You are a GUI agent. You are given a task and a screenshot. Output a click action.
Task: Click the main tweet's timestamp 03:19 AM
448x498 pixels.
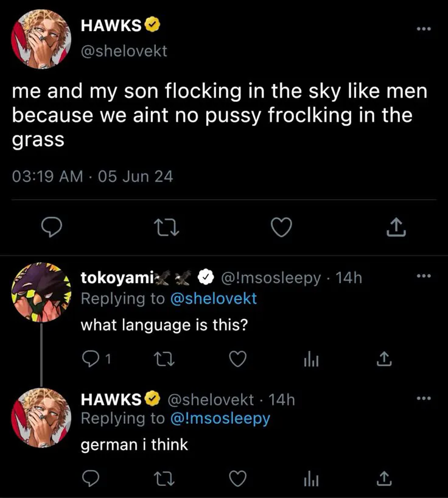tap(47, 177)
